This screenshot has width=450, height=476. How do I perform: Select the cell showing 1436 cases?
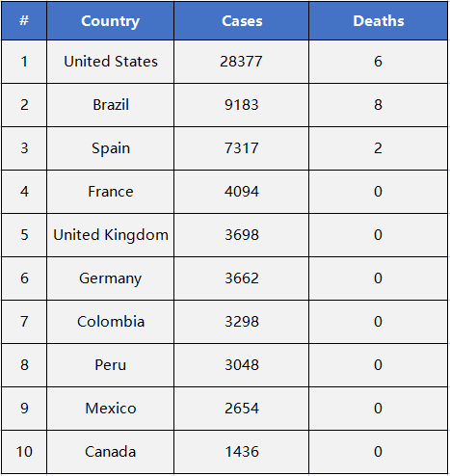point(242,452)
